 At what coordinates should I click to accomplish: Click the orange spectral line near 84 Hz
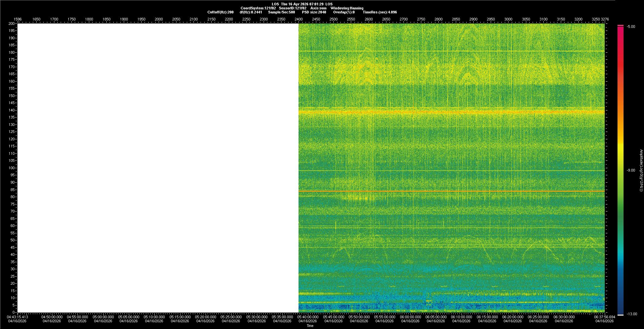point(451,191)
